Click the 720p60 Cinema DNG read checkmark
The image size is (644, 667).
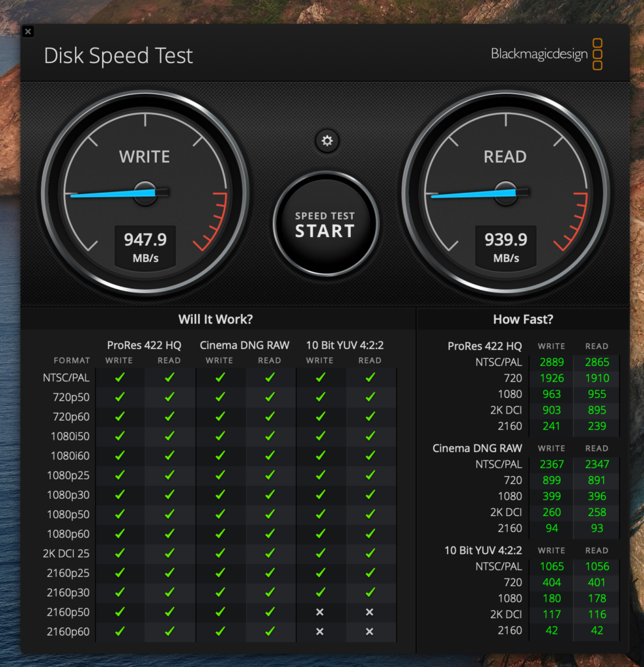pyautogui.click(x=270, y=416)
